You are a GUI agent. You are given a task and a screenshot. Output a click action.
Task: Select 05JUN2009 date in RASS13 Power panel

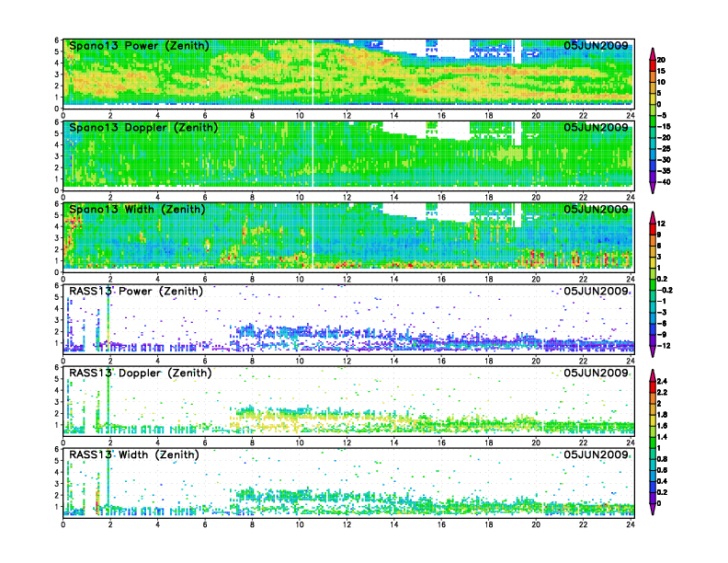tap(596, 292)
